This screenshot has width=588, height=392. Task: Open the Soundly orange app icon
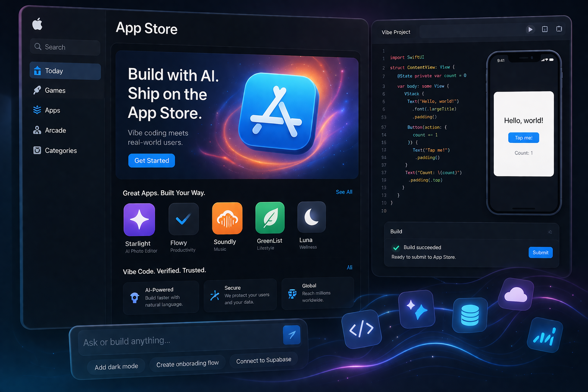227,218
